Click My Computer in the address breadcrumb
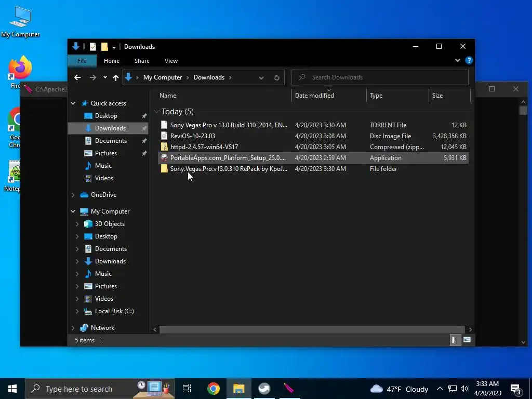This screenshot has width=532, height=399. click(163, 77)
